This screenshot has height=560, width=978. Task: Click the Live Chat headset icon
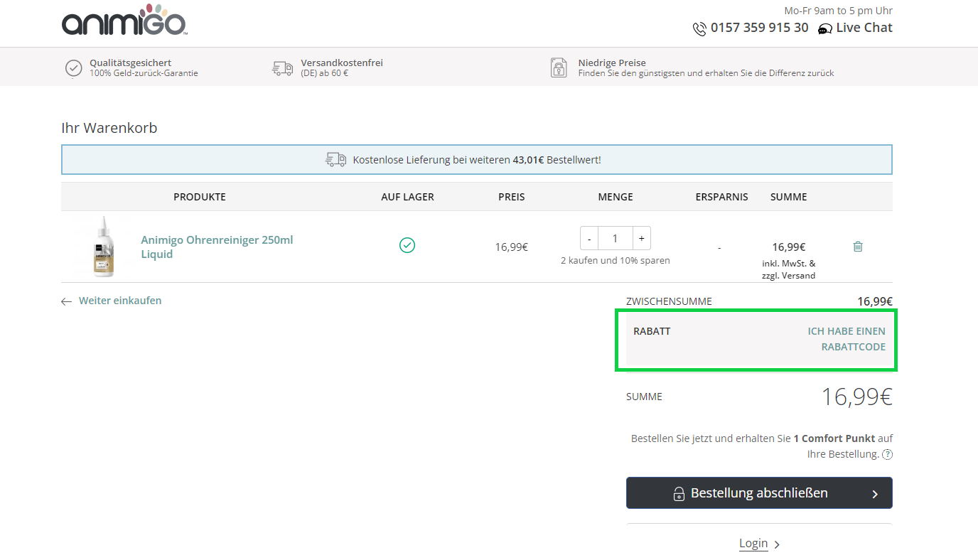pos(825,29)
